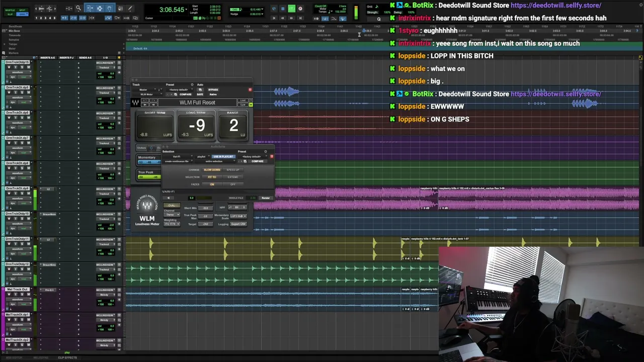This screenshot has height=362, width=644.
Task: Open the main counter format dropdown
Action: point(187,10)
